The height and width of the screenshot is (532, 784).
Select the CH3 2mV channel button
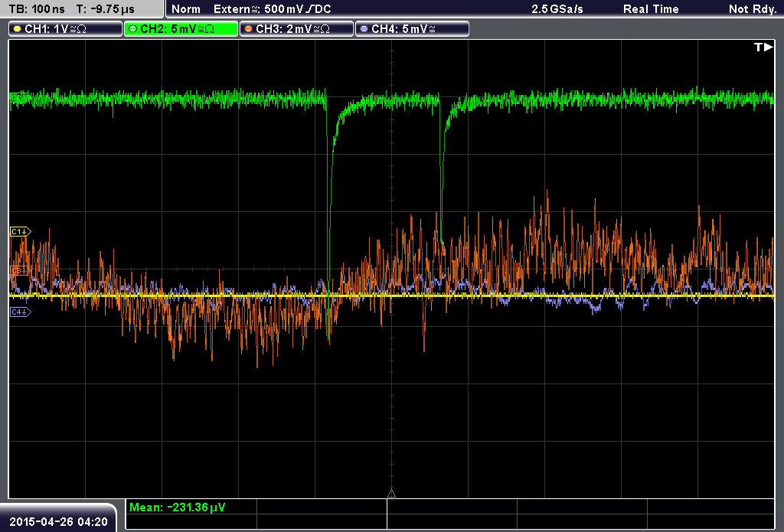(296, 29)
